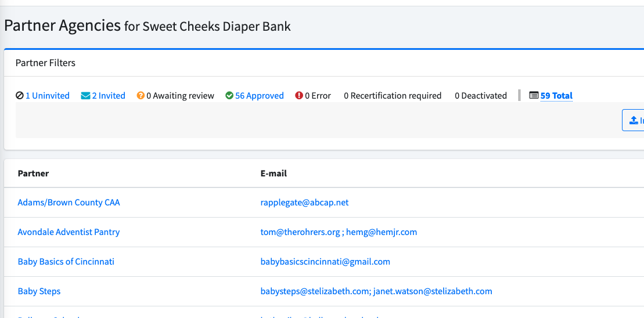Click the green Approved checkmark icon
The width and height of the screenshot is (644, 318).
tap(229, 96)
